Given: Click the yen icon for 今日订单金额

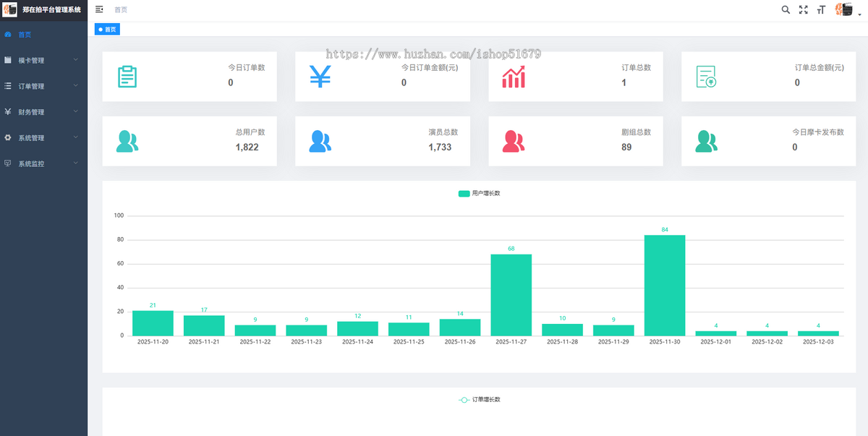Looking at the screenshot, I should pos(320,77).
